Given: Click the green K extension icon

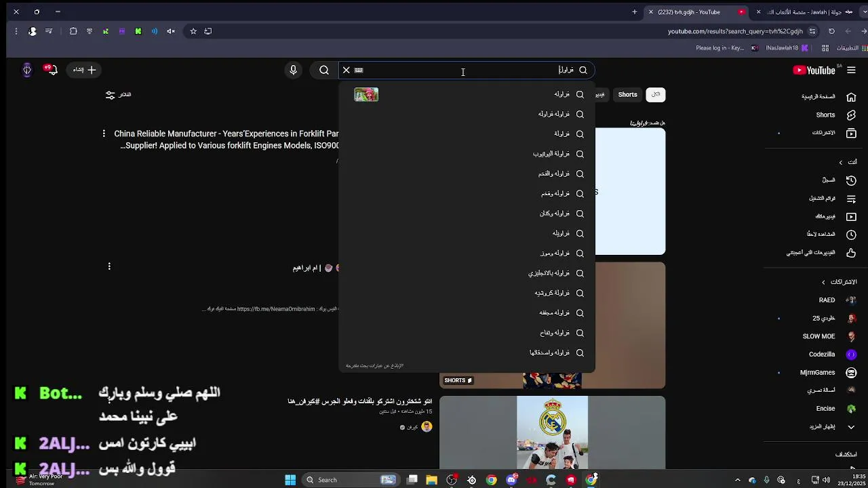Looking at the screenshot, I should [x=138, y=31].
